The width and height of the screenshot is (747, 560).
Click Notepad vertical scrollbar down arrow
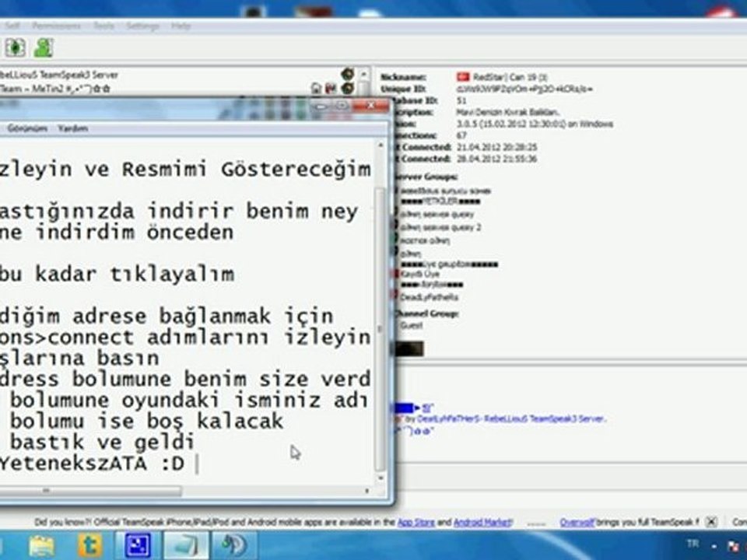381,478
